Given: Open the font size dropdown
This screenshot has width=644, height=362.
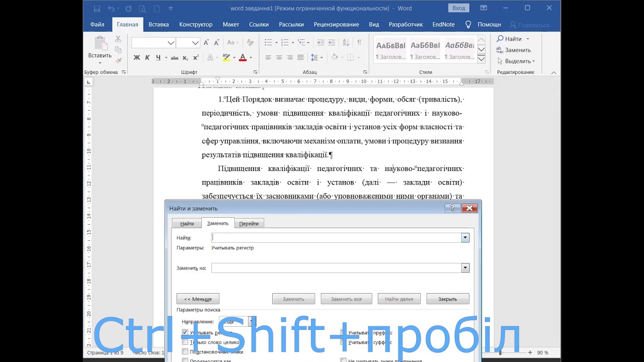Looking at the screenshot, I should [196, 43].
